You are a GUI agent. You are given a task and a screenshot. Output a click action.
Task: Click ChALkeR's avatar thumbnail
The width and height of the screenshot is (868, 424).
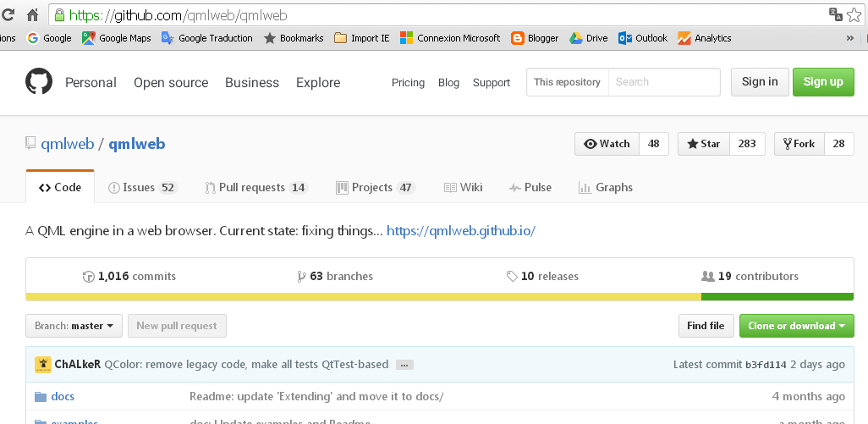(43, 365)
